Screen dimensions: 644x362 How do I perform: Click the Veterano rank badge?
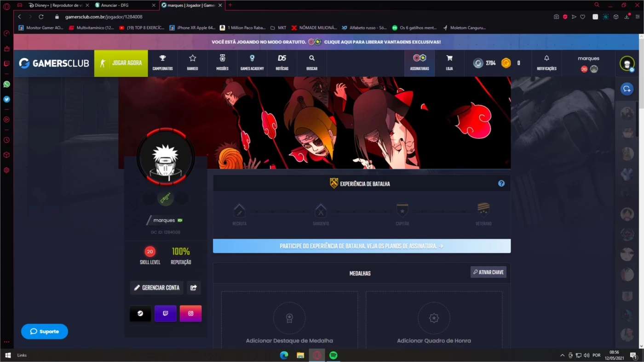(483, 210)
